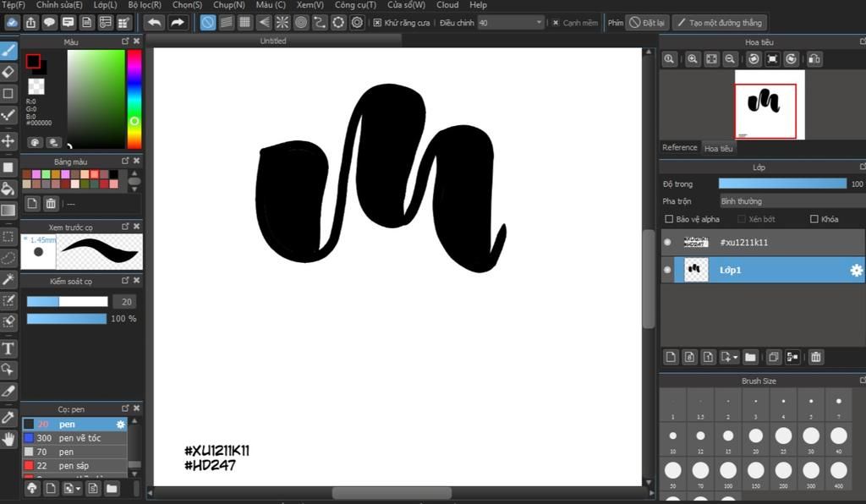Expand the add-layer dropdown arrow in Lớp panel
This screenshot has width=866, height=504.
click(x=736, y=358)
